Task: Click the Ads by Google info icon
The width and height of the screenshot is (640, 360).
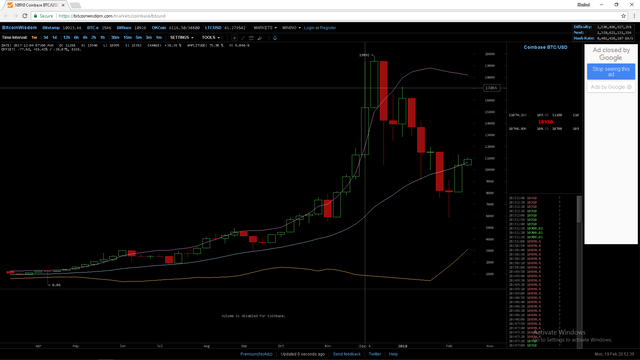Action: pos(629,87)
